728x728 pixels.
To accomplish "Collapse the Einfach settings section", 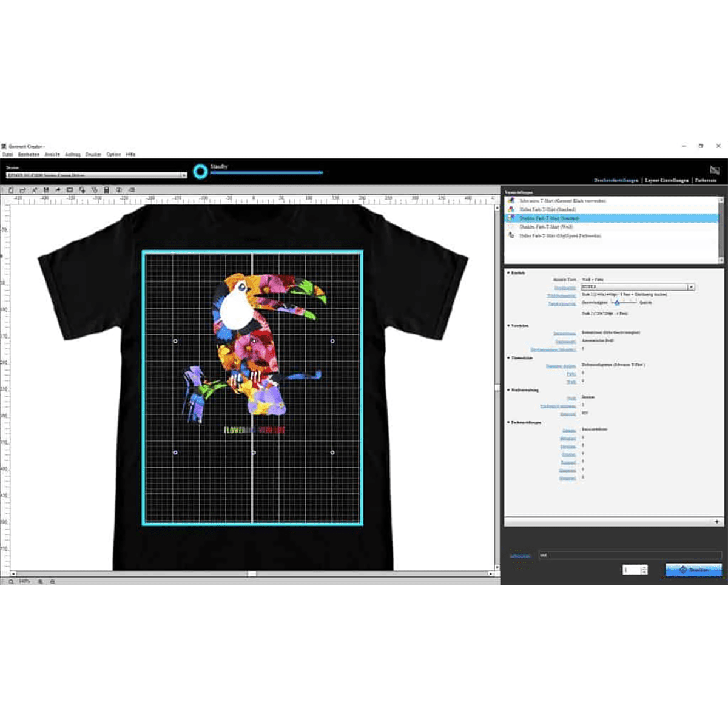I will 508,273.
